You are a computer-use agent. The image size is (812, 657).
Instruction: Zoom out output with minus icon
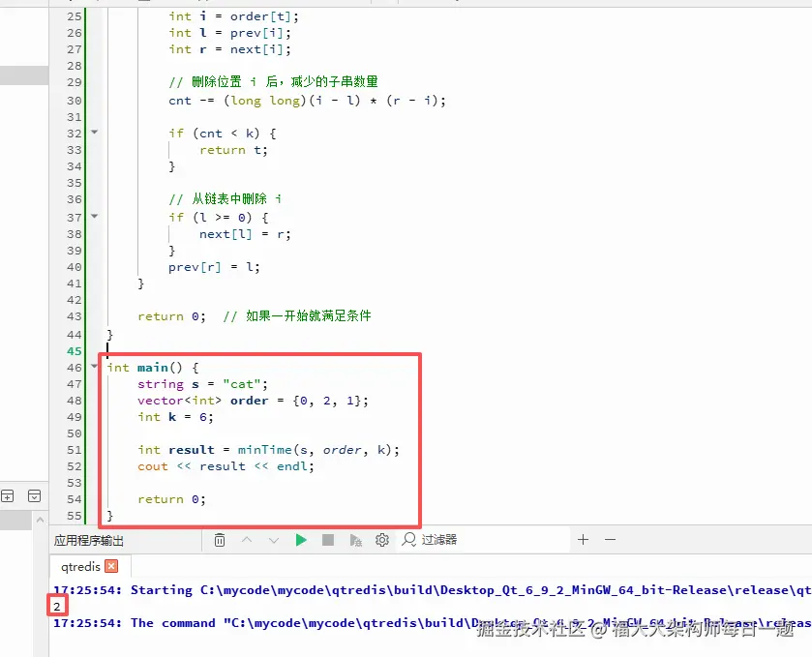pyautogui.click(x=610, y=540)
